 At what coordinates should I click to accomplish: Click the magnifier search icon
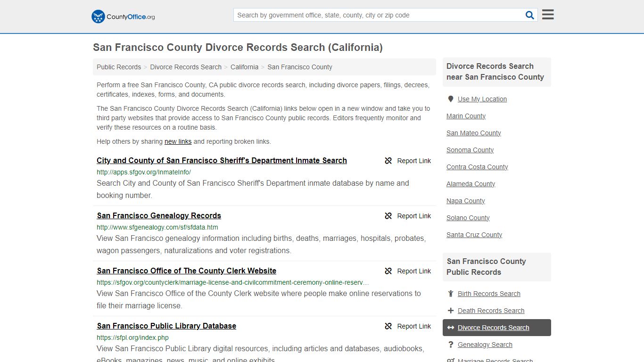click(530, 15)
